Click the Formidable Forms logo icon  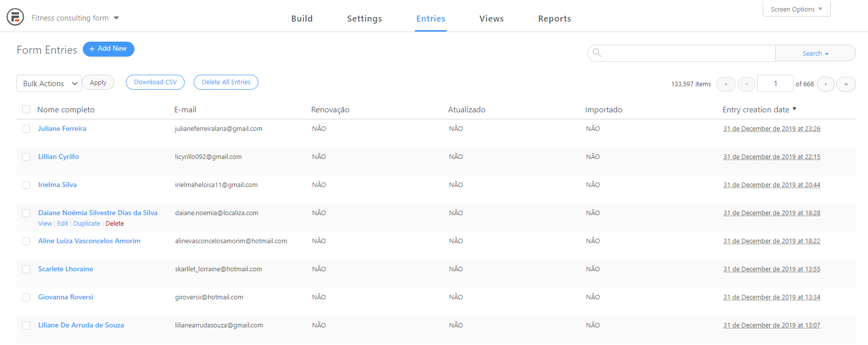click(x=15, y=17)
